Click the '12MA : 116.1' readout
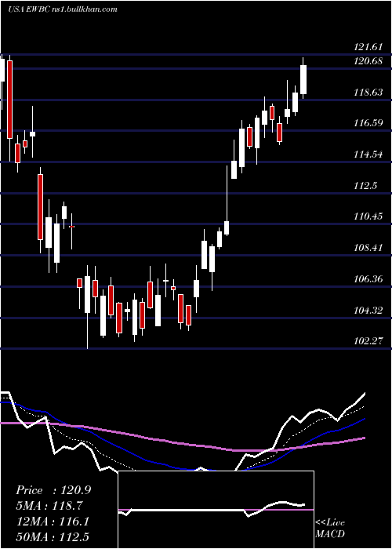 pyautogui.click(x=53, y=522)
